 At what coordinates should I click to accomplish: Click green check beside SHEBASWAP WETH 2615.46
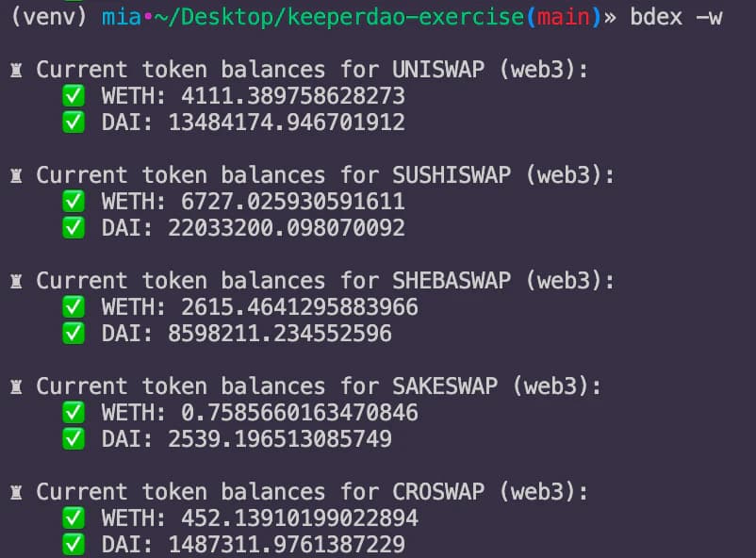tap(74, 306)
